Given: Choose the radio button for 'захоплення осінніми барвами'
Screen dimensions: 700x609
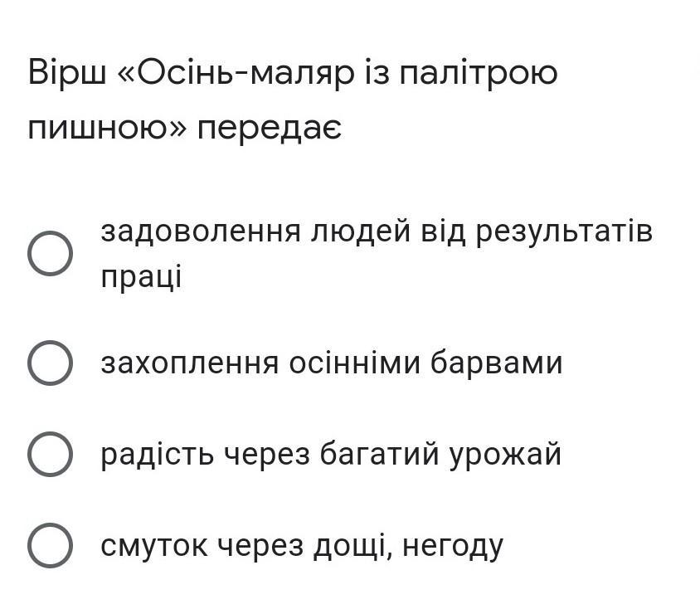Looking at the screenshot, I should (50, 363).
